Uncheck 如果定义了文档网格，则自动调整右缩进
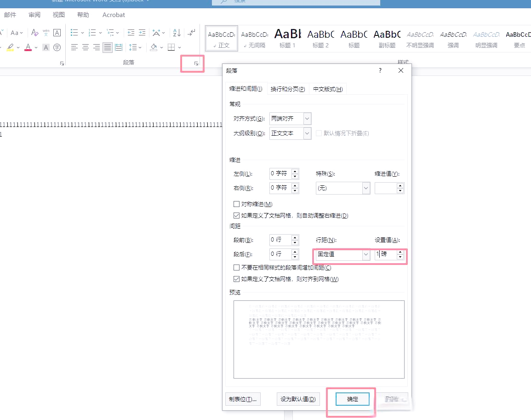 click(x=236, y=215)
